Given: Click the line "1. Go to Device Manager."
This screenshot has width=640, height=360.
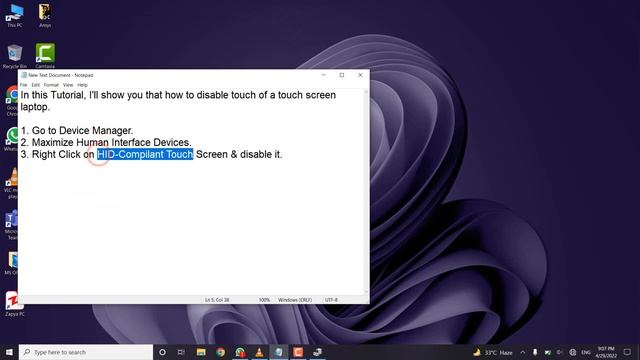Looking at the screenshot, I should [x=77, y=131].
